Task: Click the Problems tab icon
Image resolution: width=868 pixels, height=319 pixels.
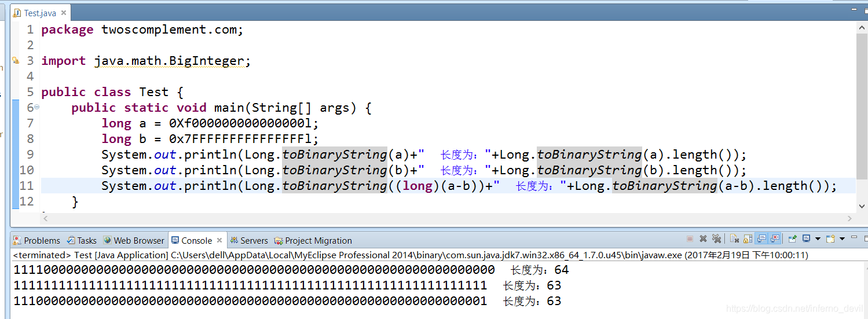Action: 17,240
